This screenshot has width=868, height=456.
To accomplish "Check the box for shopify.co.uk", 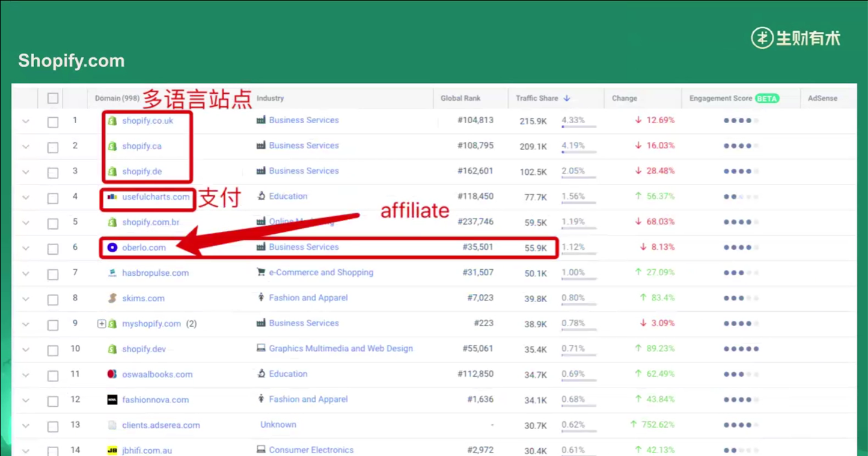I will pyautogui.click(x=53, y=122).
